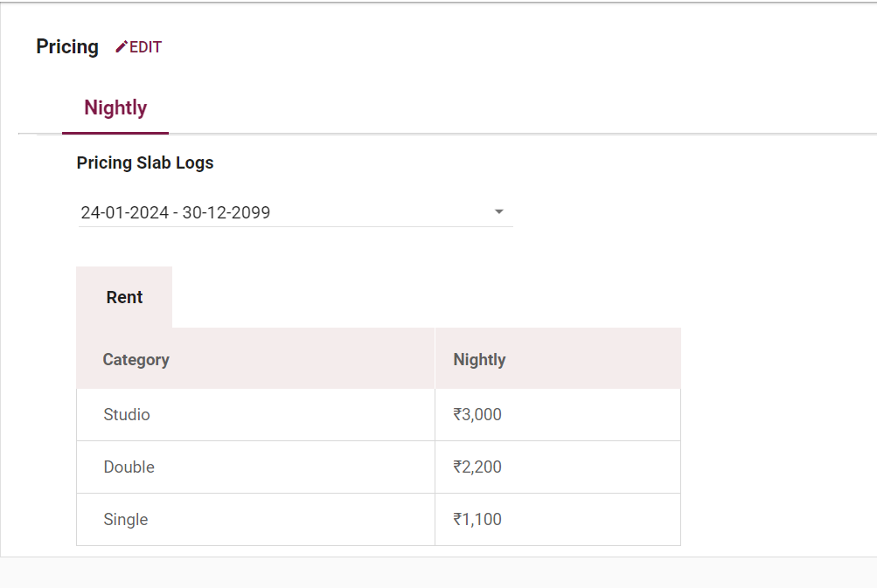The width and height of the screenshot is (877, 588).
Task: Click the ₹2,200 nightly price
Action: point(477,467)
